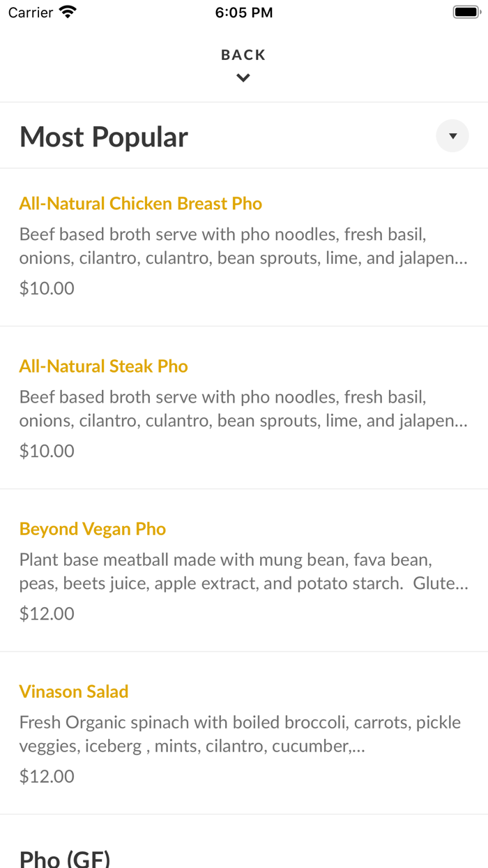Tap the circular arrow button beside Most Popular
This screenshot has width=488, height=868.
pyautogui.click(x=452, y=135)
